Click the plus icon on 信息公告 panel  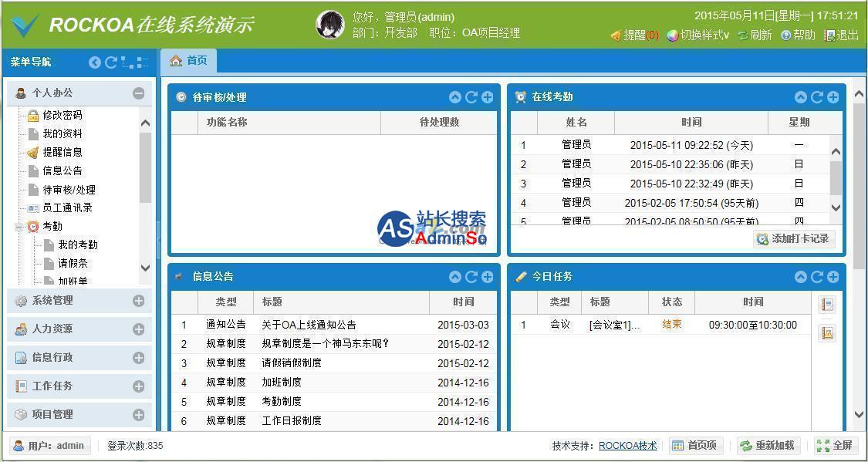coord(487,277)
